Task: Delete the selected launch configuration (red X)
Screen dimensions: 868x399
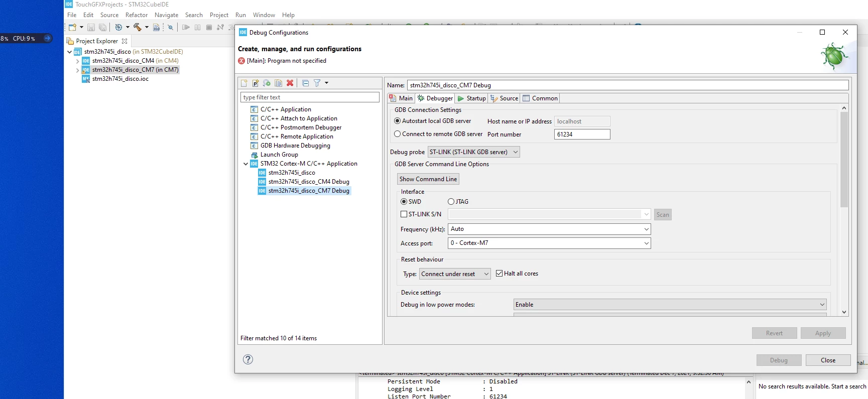Action: click(290, 83)
